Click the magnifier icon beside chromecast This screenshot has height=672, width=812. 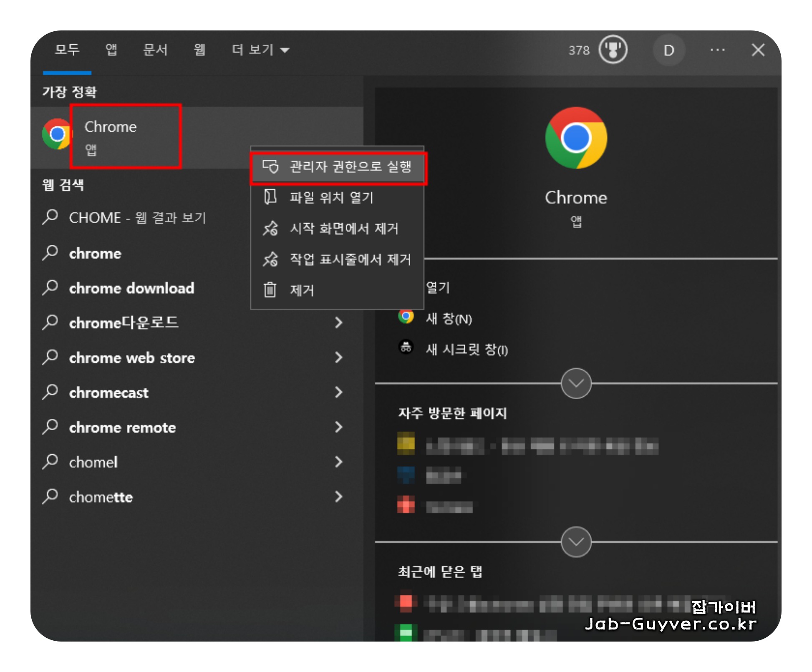50,392
